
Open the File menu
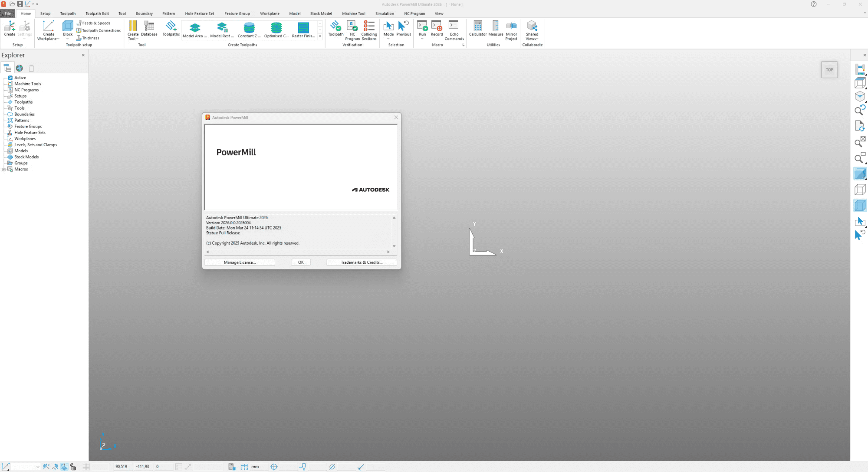click(x=7, y=13)
